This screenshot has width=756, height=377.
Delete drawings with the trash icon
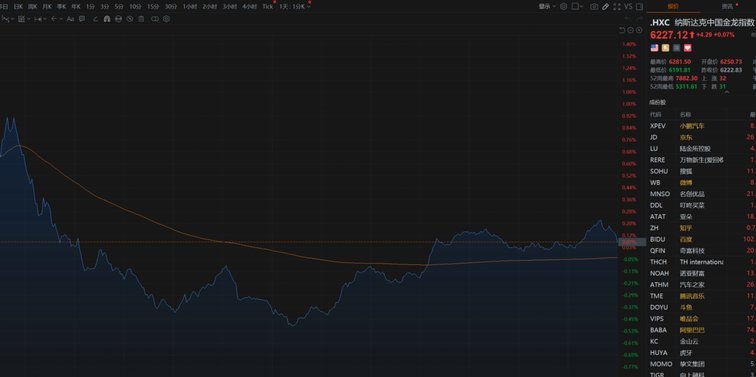pos(141,19)
